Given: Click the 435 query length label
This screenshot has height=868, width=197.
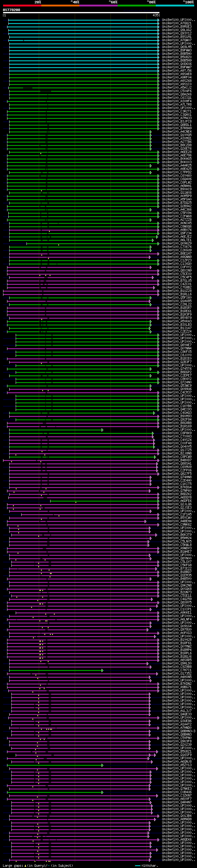Looking at the screenshot, I should [x=155, y=15].
